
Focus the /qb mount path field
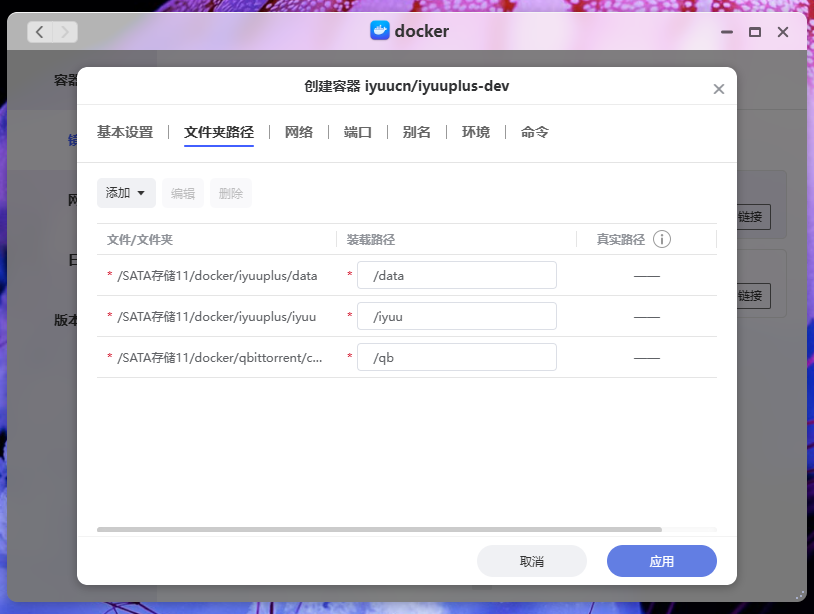pyautogui.click(x=456, y=358)
